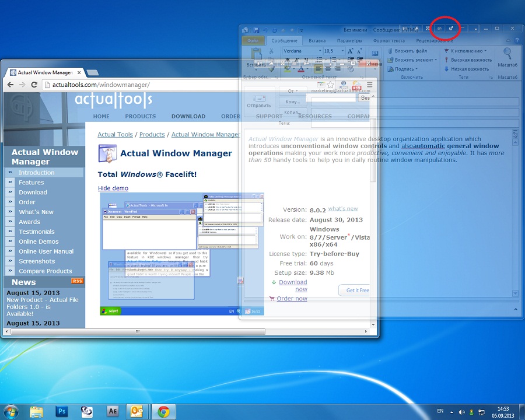525x420 pixels.
Task: Click the Cut scissors icon in Outlook ribbon
Action: click(x=271, y=51)
